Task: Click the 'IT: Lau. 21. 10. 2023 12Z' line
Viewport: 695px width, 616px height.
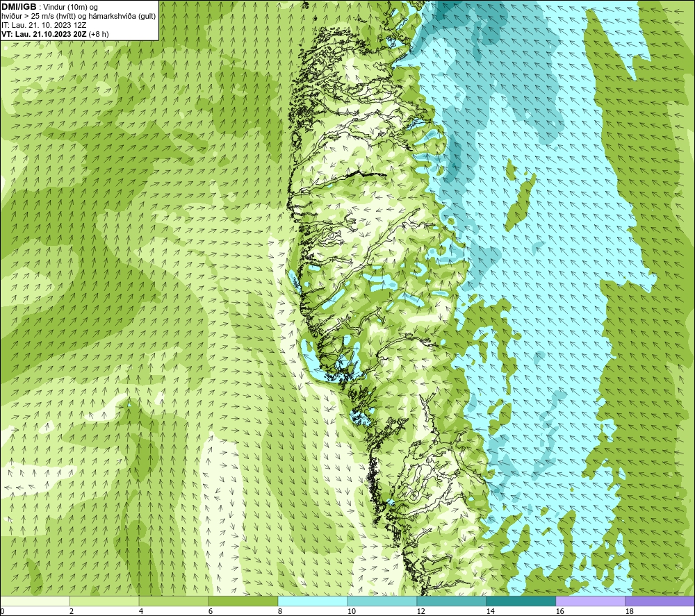Action: (43, 25)
